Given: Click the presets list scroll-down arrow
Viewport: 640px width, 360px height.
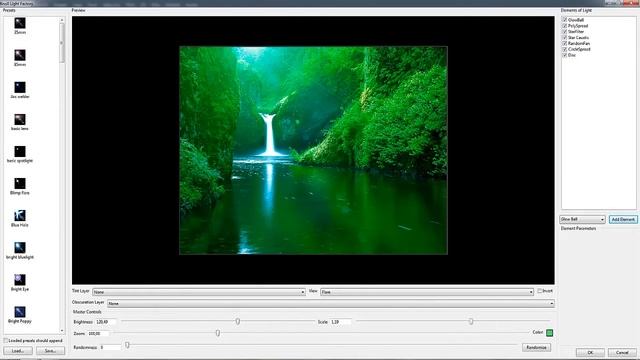Looking at the screenshot, I should pos(62,331).
